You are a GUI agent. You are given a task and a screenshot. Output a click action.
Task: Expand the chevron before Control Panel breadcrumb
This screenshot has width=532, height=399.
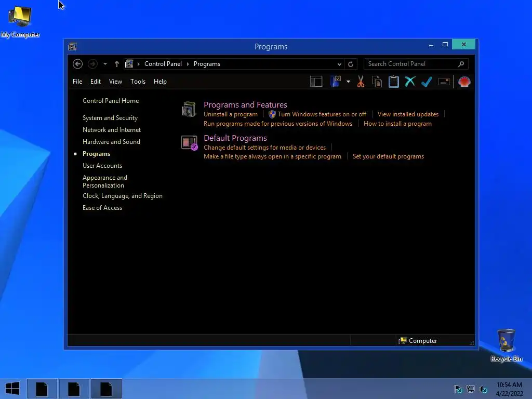pos(138,64)
